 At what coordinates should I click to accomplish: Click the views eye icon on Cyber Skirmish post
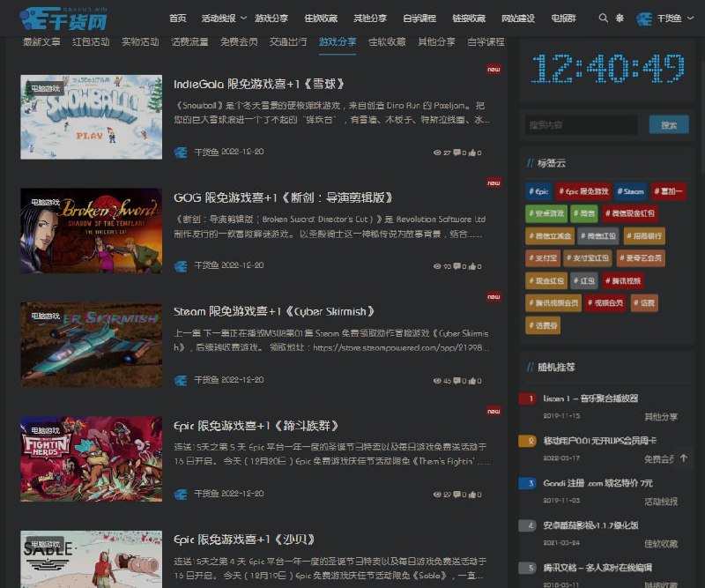pyautogui.click(x=437, y=381)
